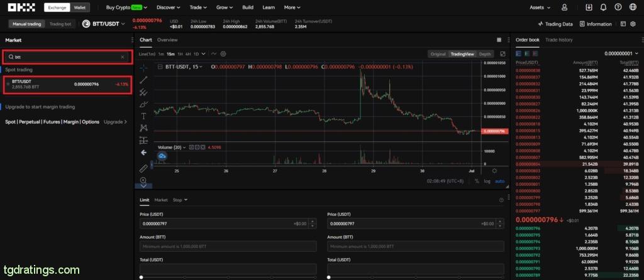Viewport: 644px width, 280px height.
Task: Expand the More menu
Action: (x=292, y=8)
